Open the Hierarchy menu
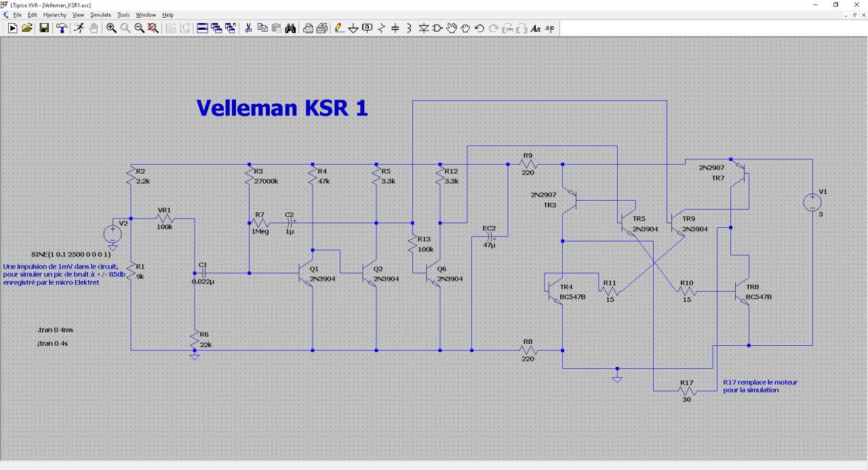The width and height of the screenshot is (868, 470). tap(55, 14)
